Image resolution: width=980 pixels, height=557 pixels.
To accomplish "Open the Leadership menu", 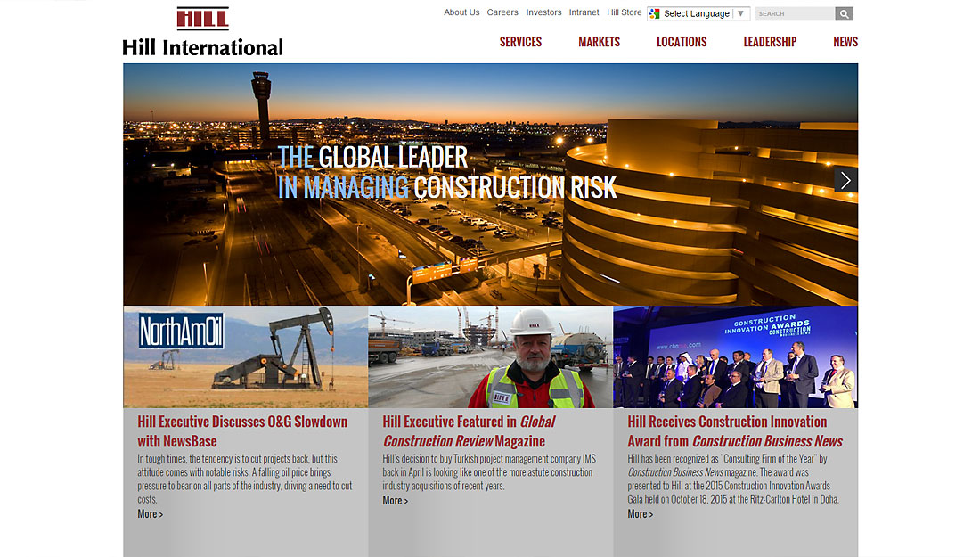I will 770,42.
